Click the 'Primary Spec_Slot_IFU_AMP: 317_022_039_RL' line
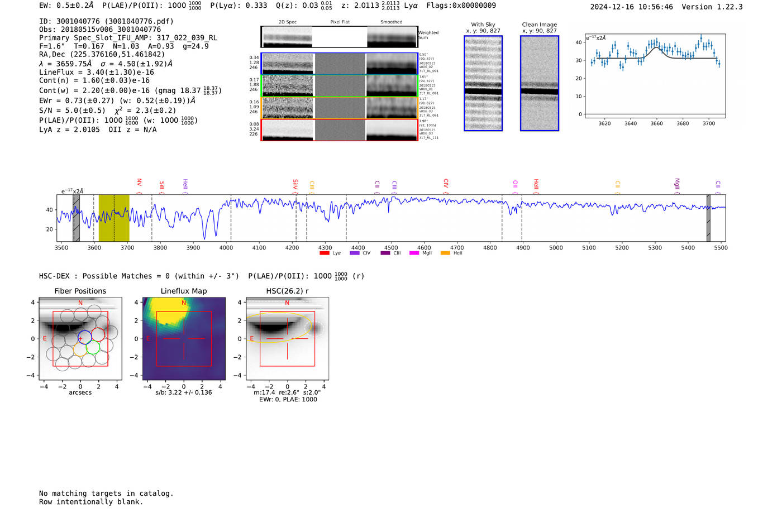 128,38
